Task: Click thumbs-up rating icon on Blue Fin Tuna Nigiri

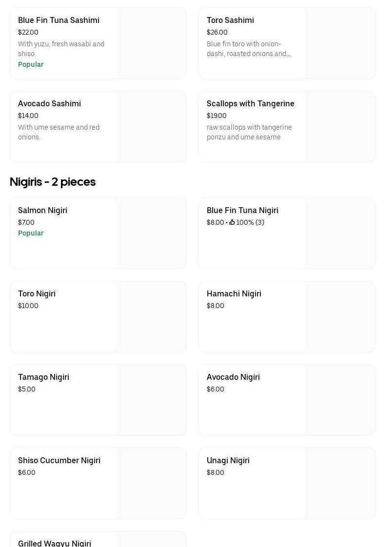Action: click(x=232, y=223)
